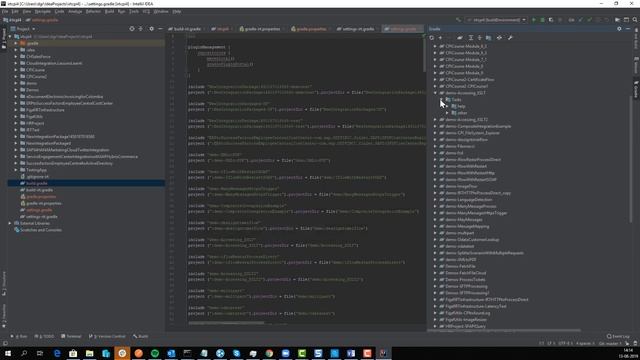Switch to the gradle-int.properties editor tab

pos(261,29)
